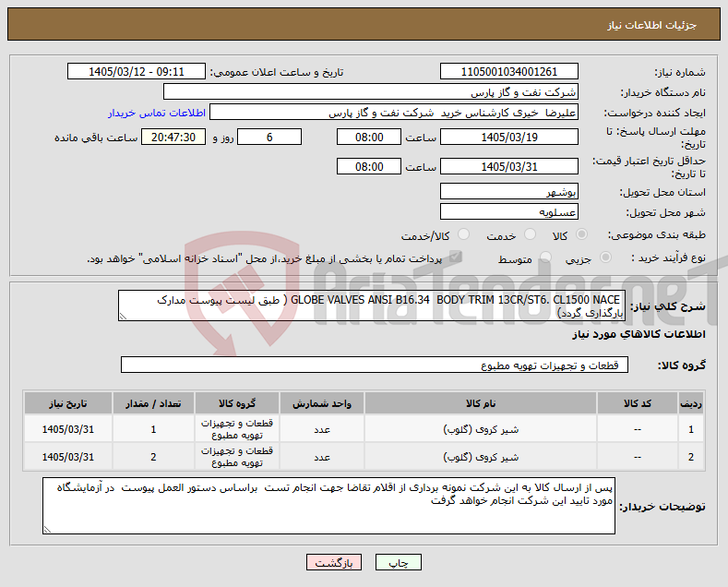Click the buyer notes text area
The width and height of the screenshot is (728, 587).
pyautogui.click(x=328, y=506)
